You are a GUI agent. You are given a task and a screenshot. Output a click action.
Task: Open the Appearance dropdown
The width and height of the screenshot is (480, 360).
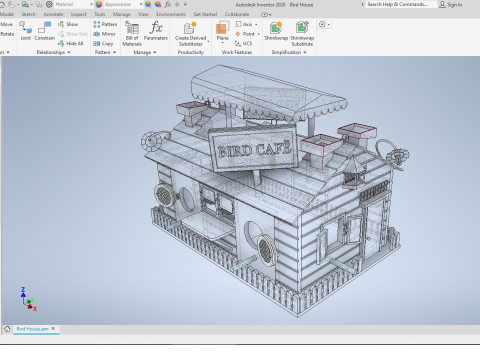click(x=141, y=4)
